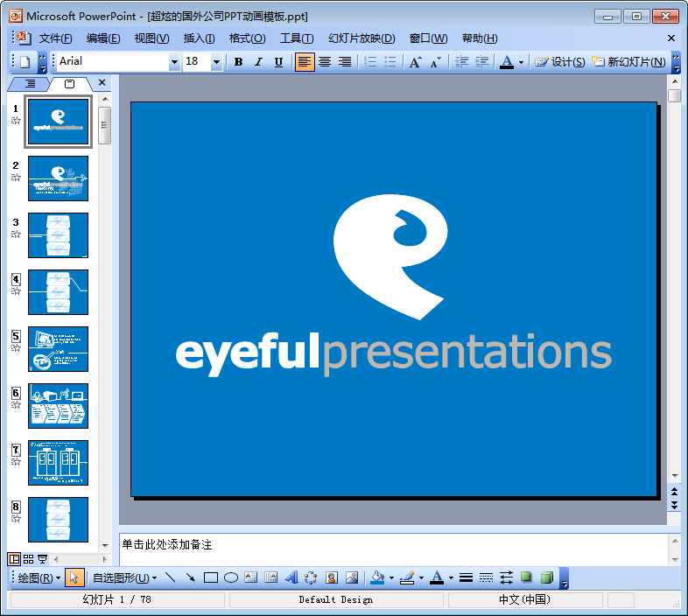Open the 窗口(W) menu
Viewport: 688px width, 616px height.
(x=428, y=38)
